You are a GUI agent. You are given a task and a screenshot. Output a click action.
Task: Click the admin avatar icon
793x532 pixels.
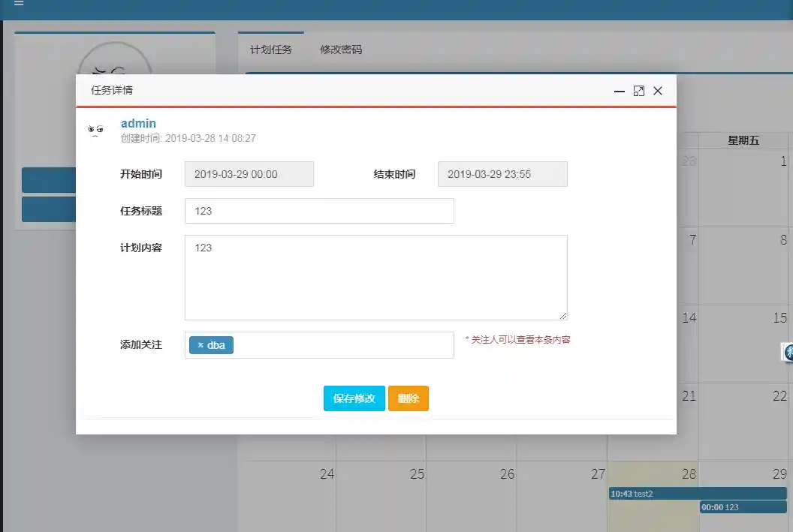click(96, 131)
